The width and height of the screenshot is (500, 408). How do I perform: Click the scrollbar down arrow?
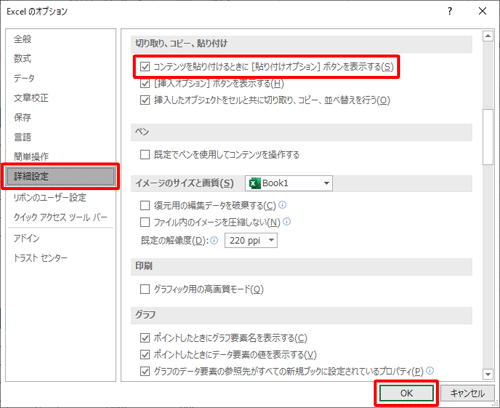point(488,374)
